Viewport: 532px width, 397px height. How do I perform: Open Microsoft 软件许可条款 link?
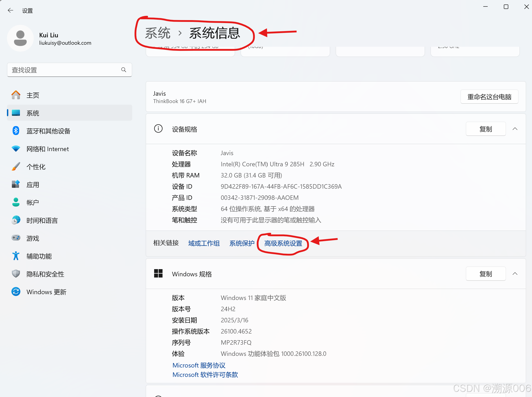(x=205, y=375)
